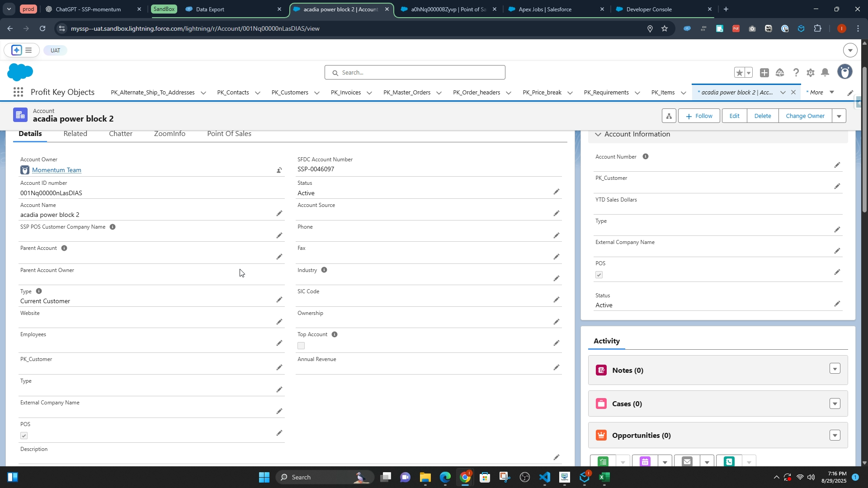
Task: Open the Point Of Sales tab
Action: [x=229, y=134]
